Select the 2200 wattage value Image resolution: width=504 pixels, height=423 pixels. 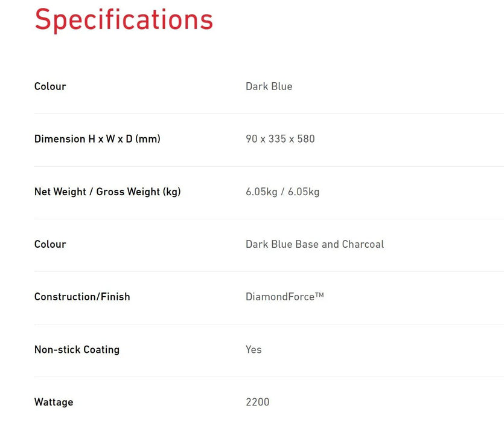coord(258,402)
